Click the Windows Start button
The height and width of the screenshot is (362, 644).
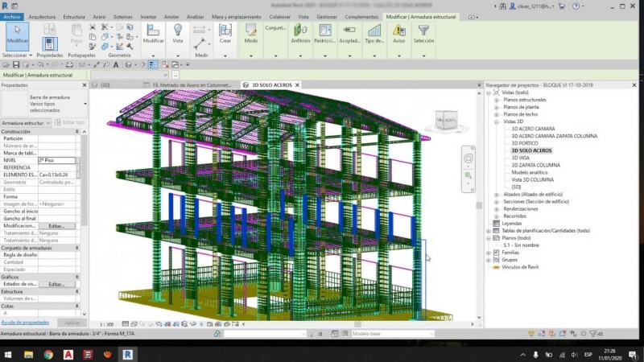click(x=8, y=354)
